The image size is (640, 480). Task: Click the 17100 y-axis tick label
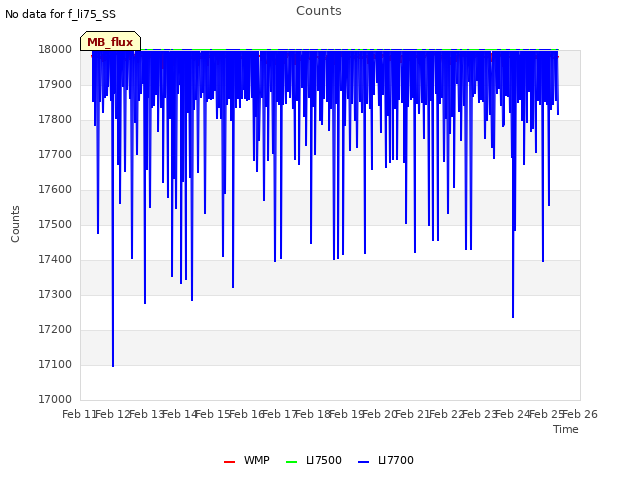(x=55, y=364)
